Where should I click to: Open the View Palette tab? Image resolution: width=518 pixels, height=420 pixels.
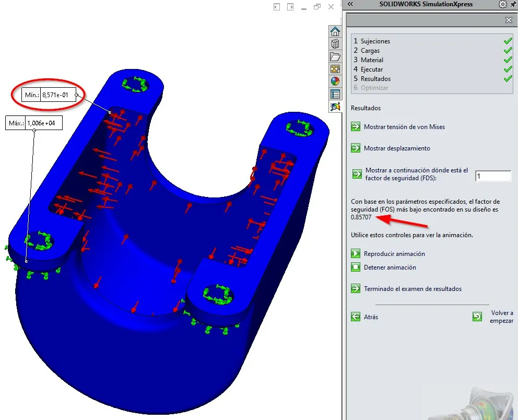(335, 69)
